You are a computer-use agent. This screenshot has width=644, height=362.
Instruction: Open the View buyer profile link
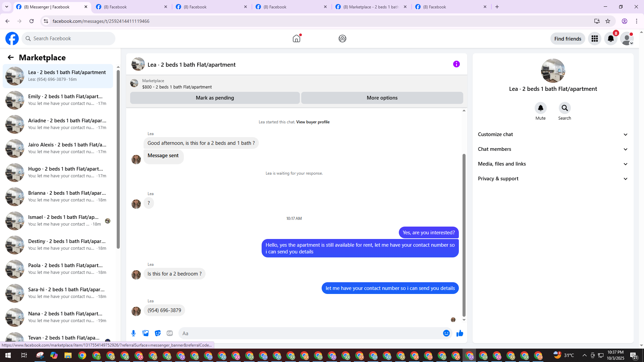pos(313,122)
